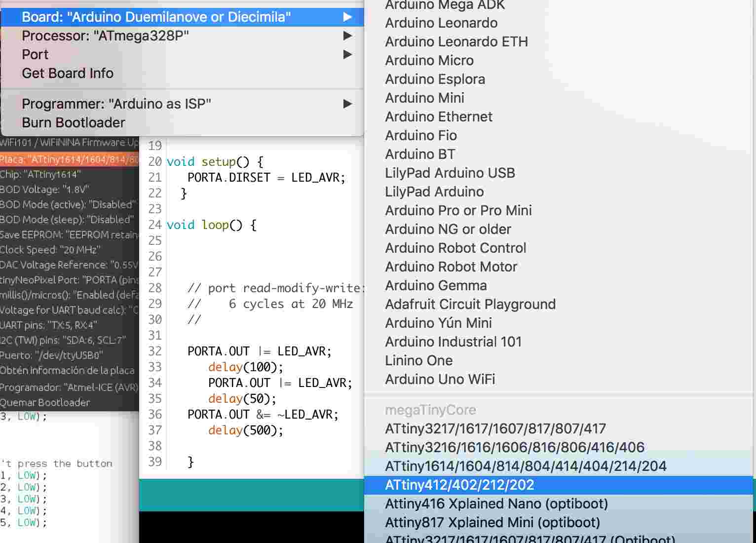Open Programador "Atmel-ICE (AVR)" entry
756x543 pixels.
[x=70, y=388]
